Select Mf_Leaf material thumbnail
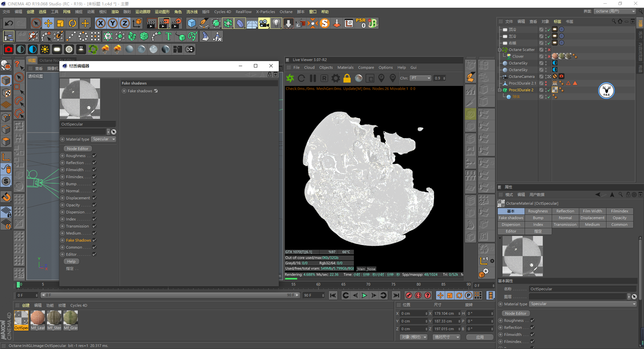Viewport: 644px width, 349px height. [x=38, y=320]
